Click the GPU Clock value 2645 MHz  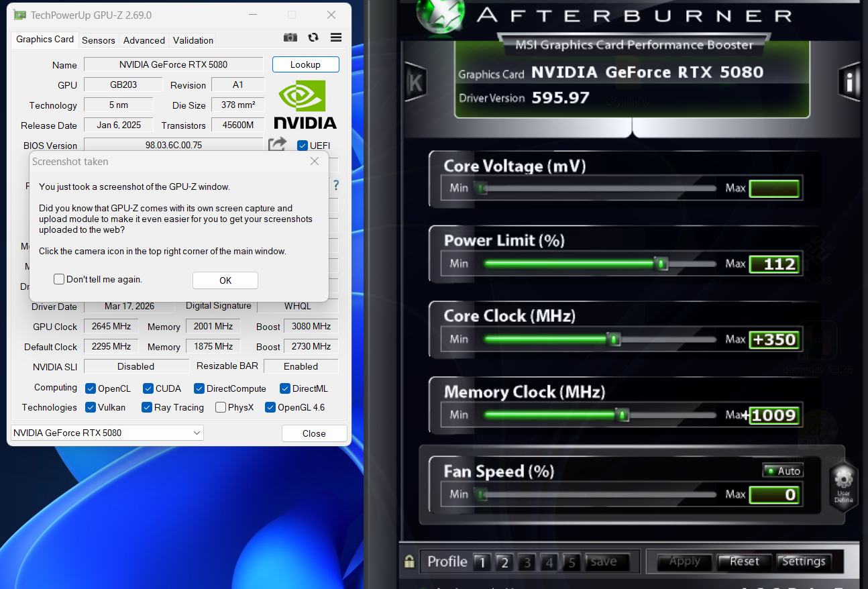pyautogui.click(x=111, y=327)
